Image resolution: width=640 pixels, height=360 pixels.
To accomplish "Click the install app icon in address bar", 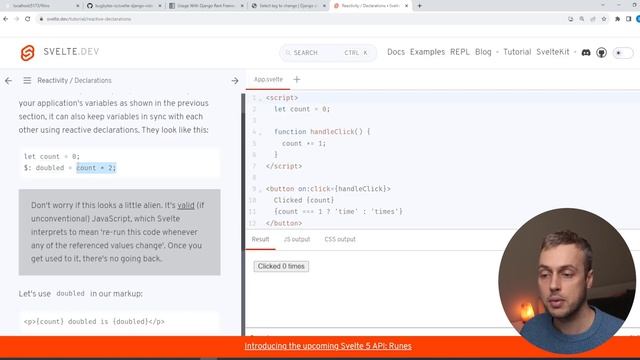I will (571, 19).
